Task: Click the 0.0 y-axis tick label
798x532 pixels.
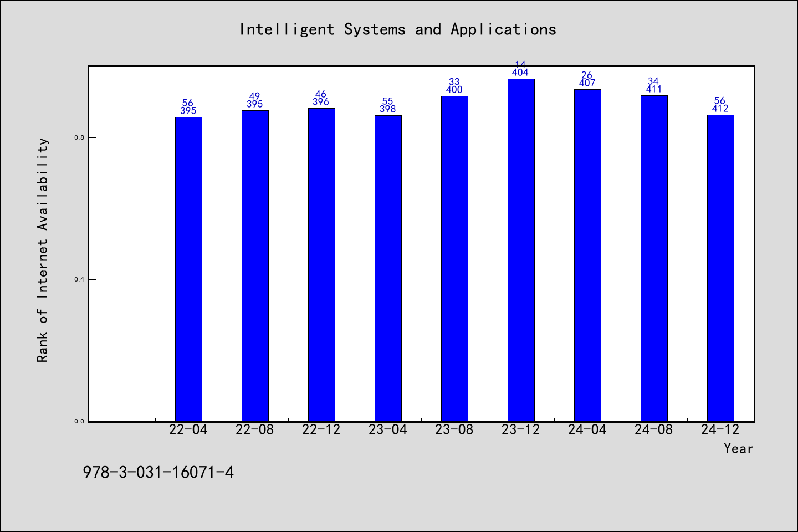Action: click(79, 421)
